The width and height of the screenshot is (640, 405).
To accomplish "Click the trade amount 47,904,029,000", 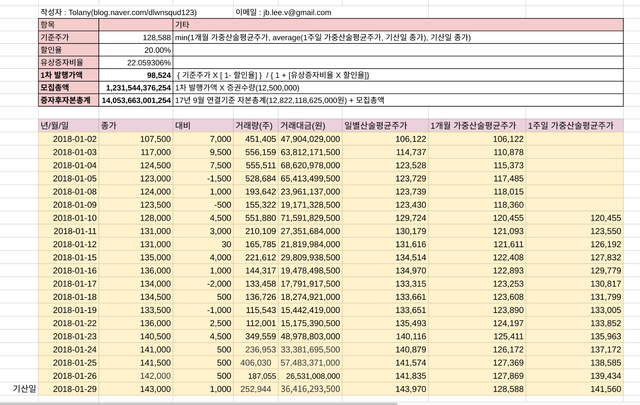I will tap(310, 139).
